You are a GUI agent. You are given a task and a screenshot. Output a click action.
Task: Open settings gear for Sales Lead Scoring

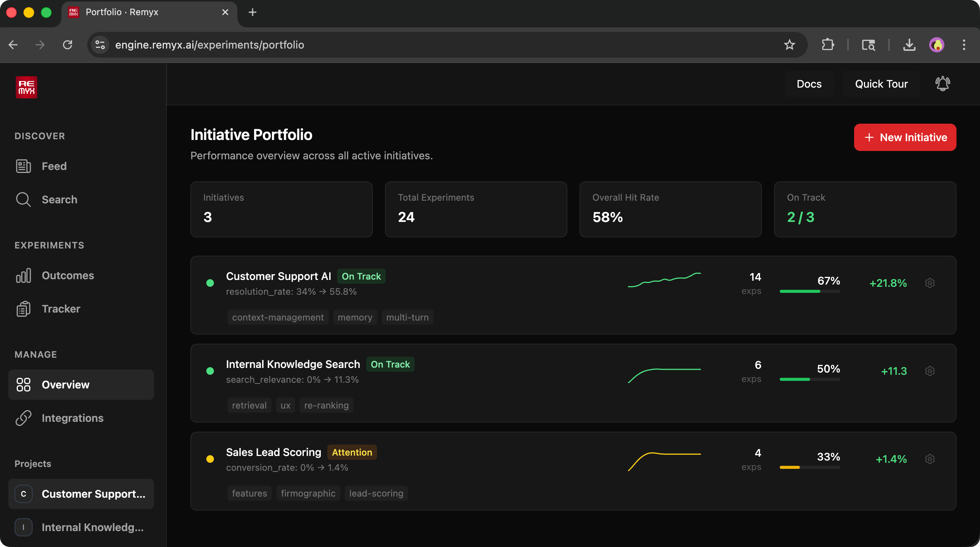[930, 459]
